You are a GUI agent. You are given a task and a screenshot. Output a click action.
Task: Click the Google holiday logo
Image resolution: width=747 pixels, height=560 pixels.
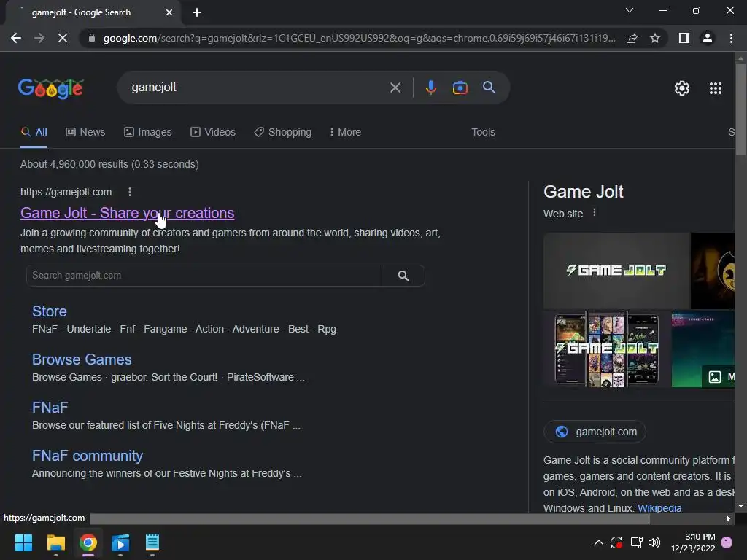click(x=51, y=88)
